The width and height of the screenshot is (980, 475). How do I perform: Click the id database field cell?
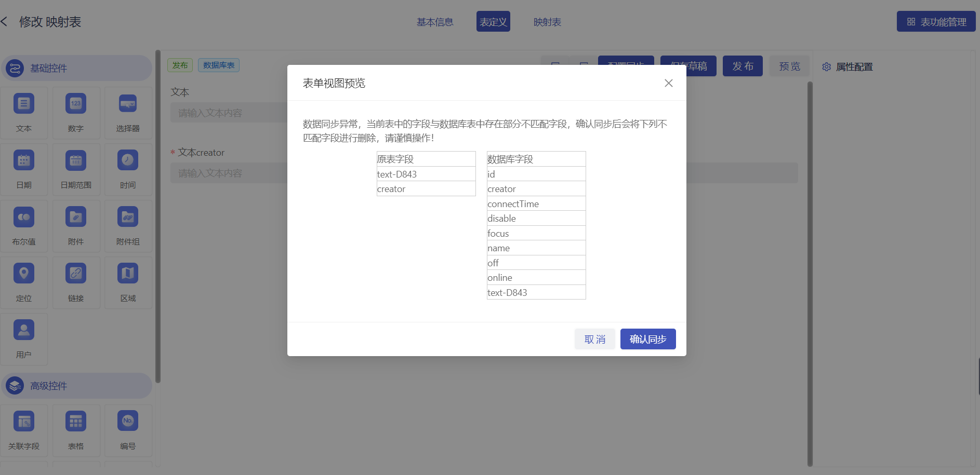pyautogui.click(x=536, y=174)
